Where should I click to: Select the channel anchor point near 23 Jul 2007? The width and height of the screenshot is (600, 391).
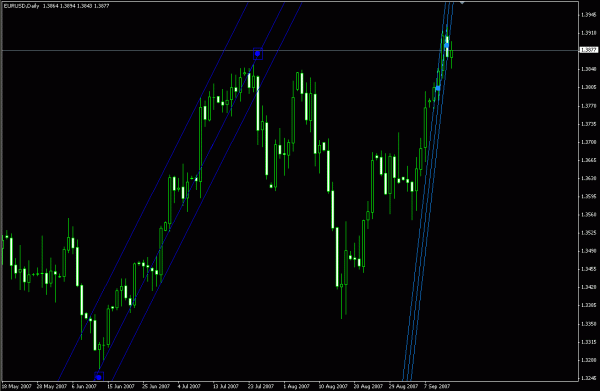pyautogui.click(x=258, y=54)
